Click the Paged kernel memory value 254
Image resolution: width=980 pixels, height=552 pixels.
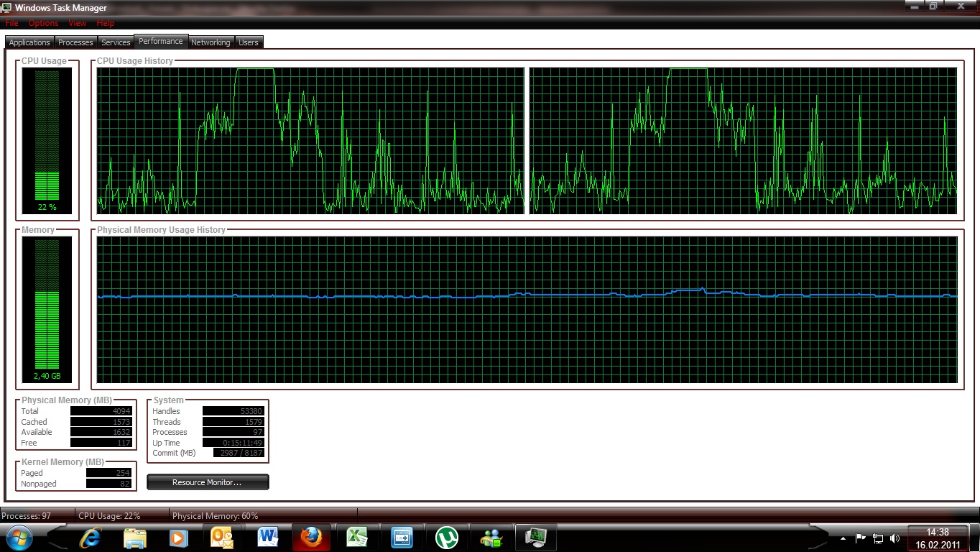[109, 473]
